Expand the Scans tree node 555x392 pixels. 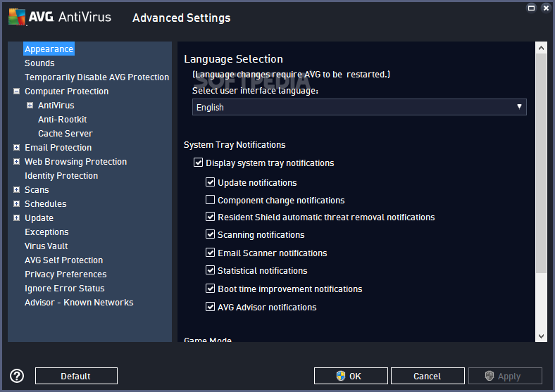[x=16, y=190]
